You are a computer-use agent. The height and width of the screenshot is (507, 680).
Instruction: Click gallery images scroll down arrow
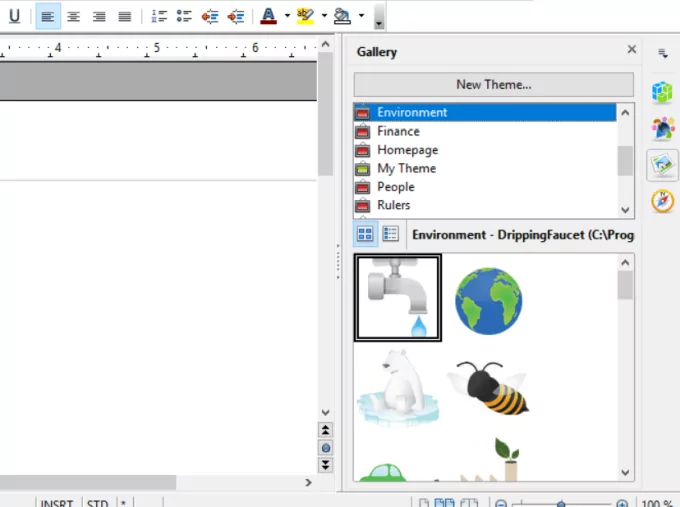tap(625, 473)
